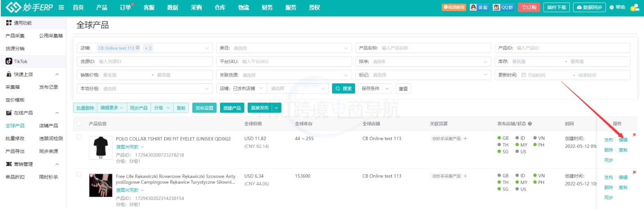Click the 批量删除 button
Viewport: 644px width, 209px height.
(x=85, y=108)
